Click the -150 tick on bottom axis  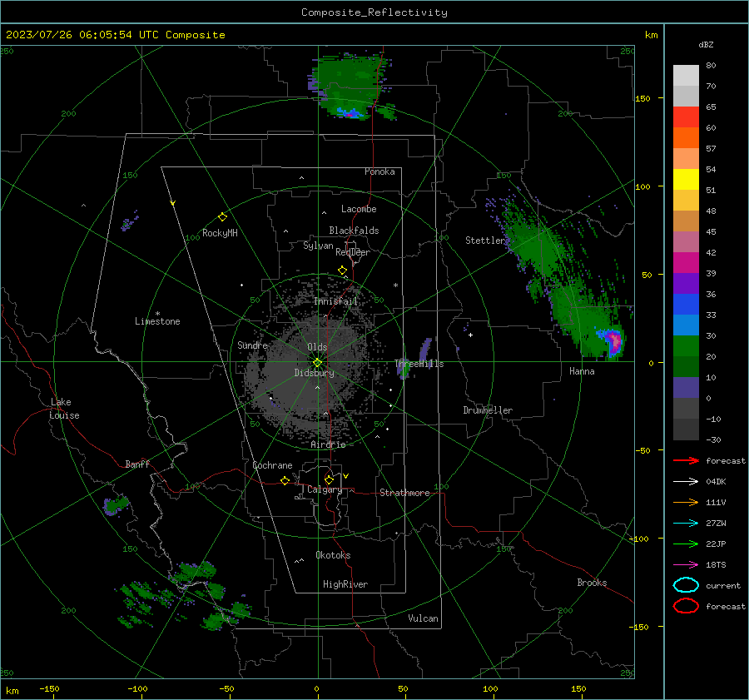[x=49, y=689]
